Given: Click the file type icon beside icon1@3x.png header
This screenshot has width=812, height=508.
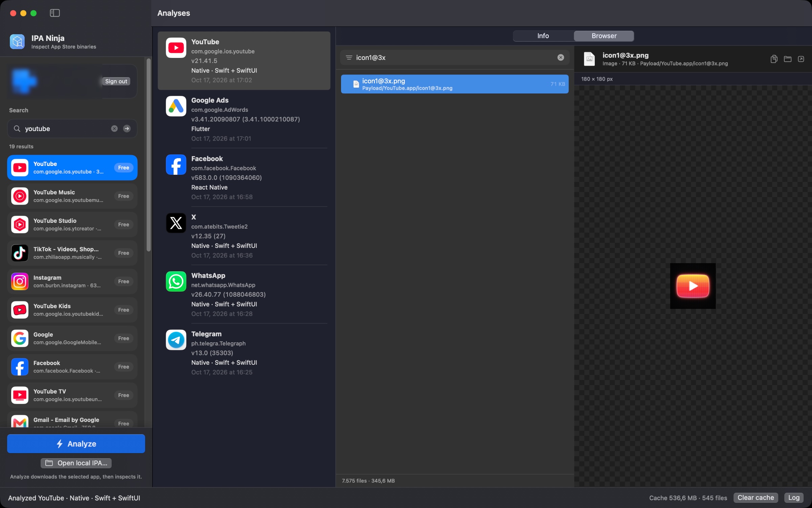Looking at the screenshot, I should click(x=589, y=59).
